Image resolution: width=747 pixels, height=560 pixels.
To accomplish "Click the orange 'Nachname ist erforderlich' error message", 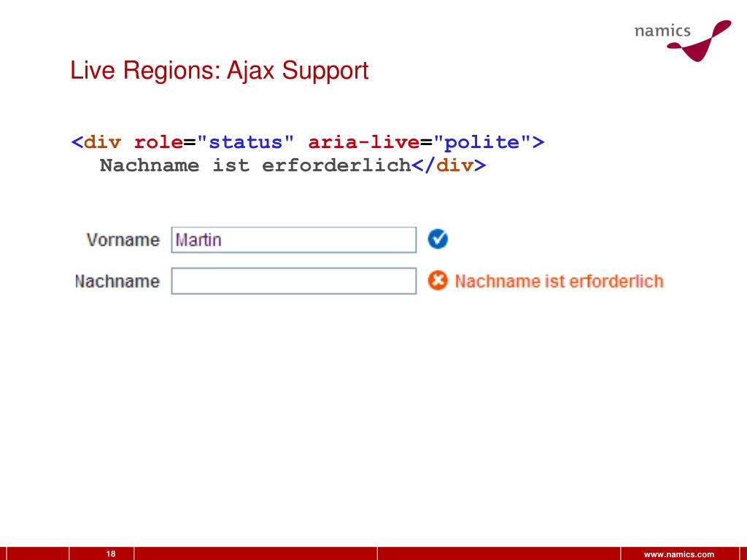I will click(559, 281).
